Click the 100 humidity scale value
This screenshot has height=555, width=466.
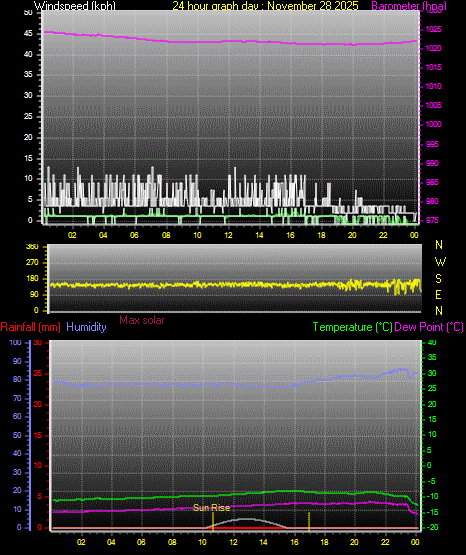point(16,342)
